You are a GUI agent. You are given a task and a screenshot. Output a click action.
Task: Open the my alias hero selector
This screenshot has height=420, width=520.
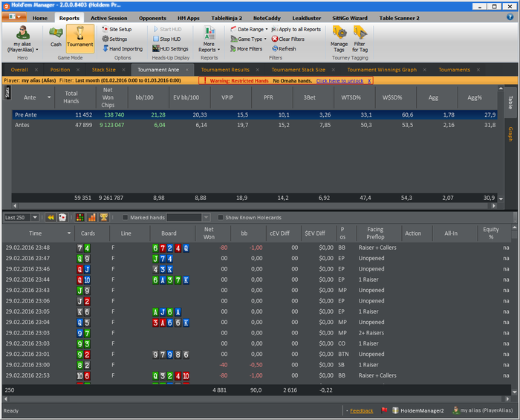[22, 39]
